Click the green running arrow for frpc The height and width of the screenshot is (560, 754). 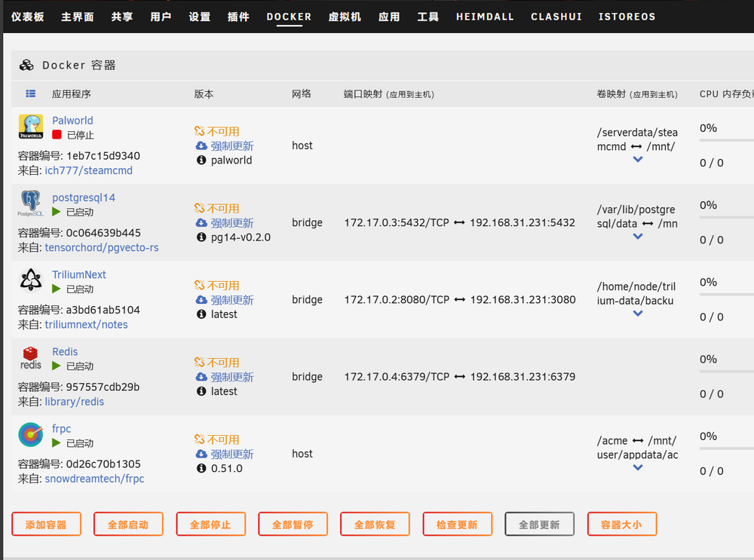click(x=57, y=442)
